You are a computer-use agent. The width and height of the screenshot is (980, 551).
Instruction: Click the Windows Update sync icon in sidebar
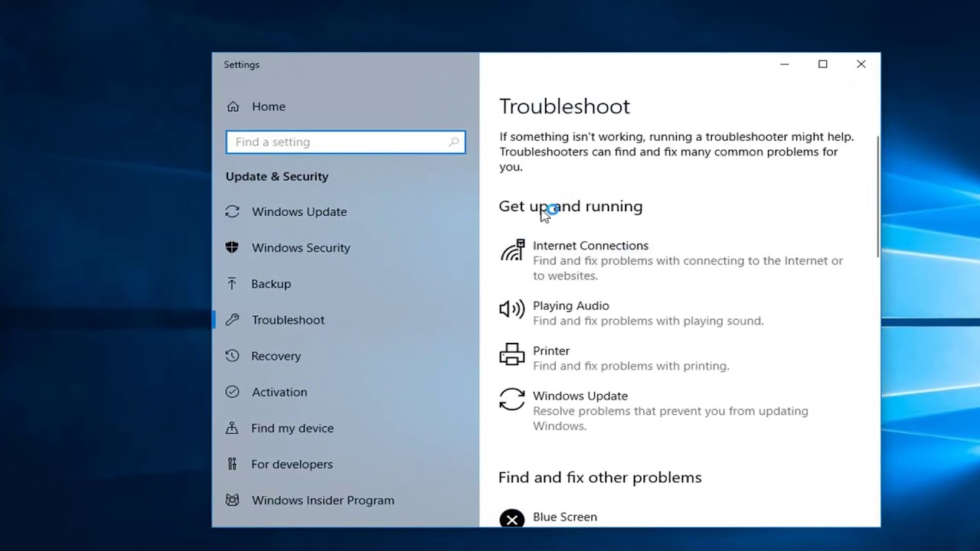pyautogui.click(x=232, y=211)
